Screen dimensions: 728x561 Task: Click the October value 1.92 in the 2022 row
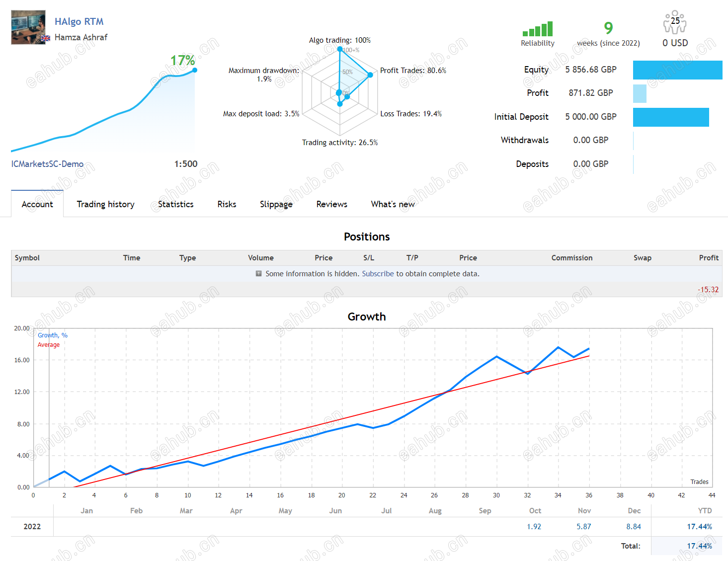[534, 527]
